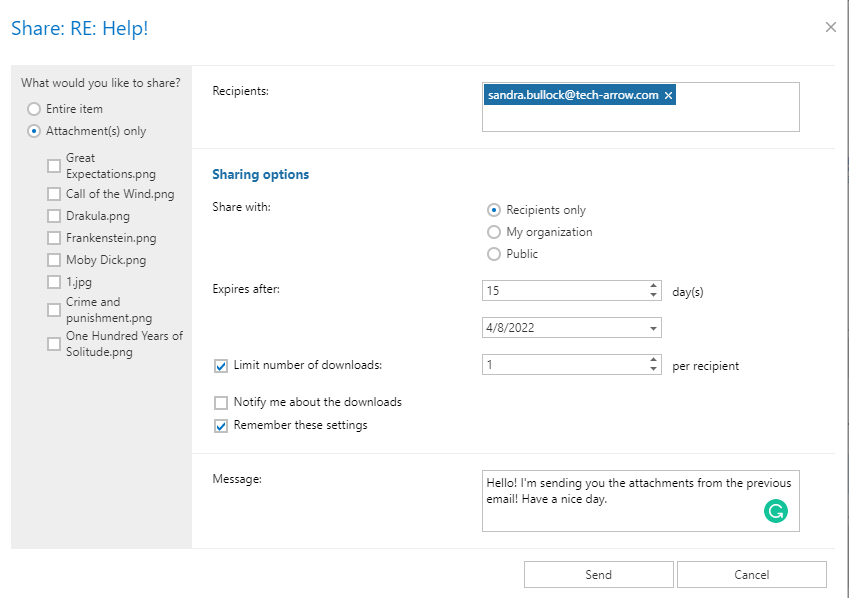
Task: Decrease the download limit per recipient
Action: (x=654, y=370)
